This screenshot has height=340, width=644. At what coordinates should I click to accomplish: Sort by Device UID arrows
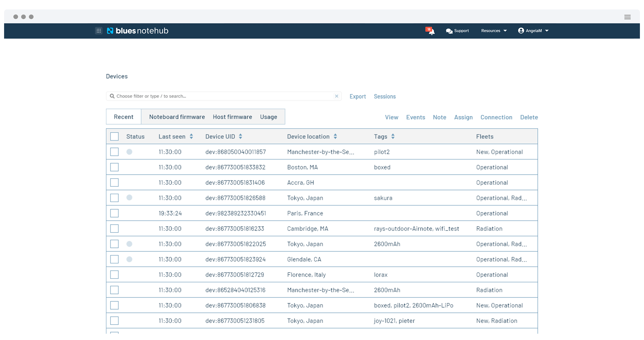(241, 136)
